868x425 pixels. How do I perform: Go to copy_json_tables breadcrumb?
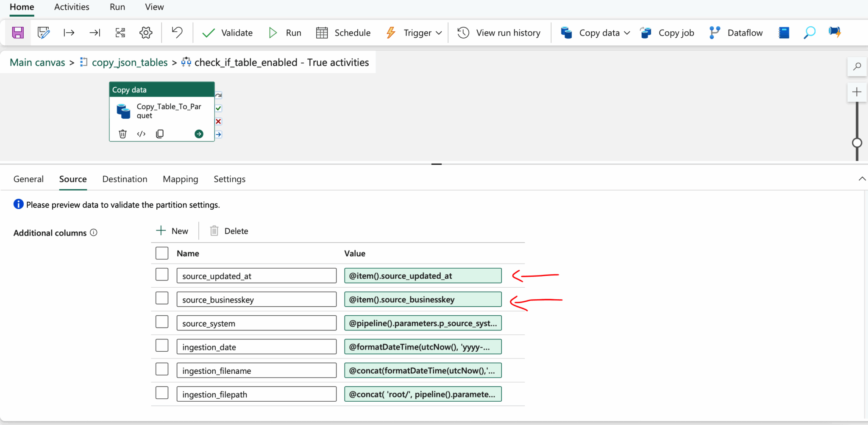click(130, 63)
